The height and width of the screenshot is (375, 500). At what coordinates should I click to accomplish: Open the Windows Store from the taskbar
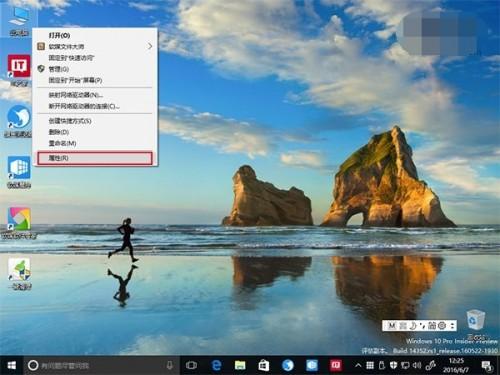[x=264, y=366]
